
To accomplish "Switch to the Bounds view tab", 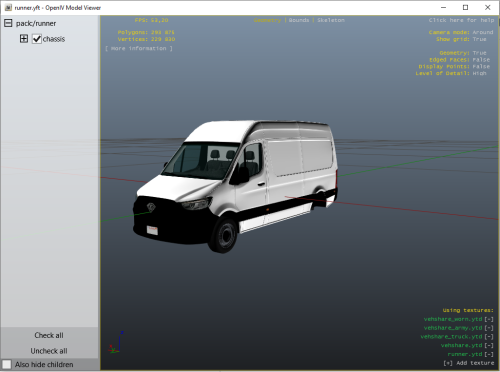I will point(299,20).
